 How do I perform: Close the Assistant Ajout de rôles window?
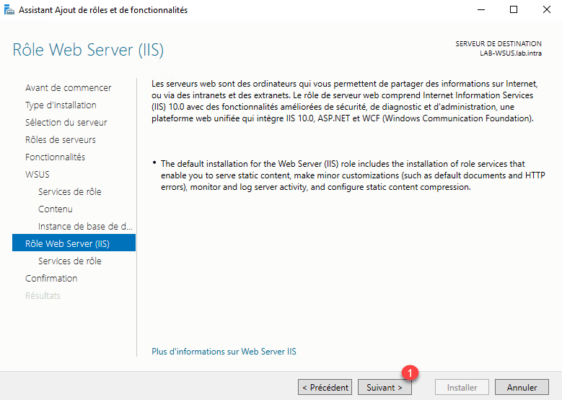click(547, 10)
